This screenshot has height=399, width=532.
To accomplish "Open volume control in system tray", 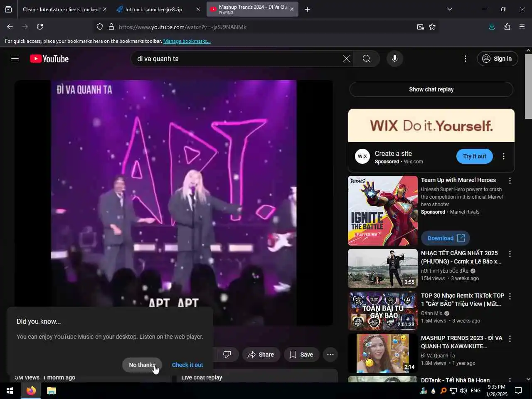I will pyautogui.click(x=463, y=391).
